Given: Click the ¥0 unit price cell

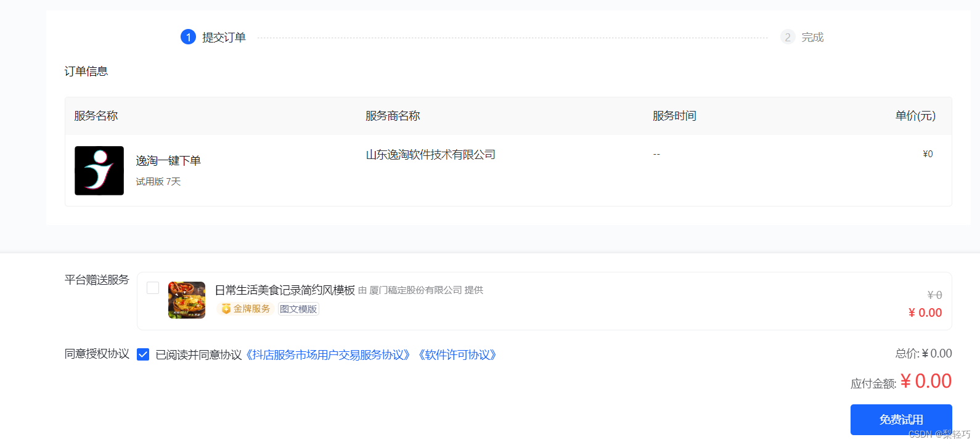Looking at the screenshot, I should coord(928,154).
